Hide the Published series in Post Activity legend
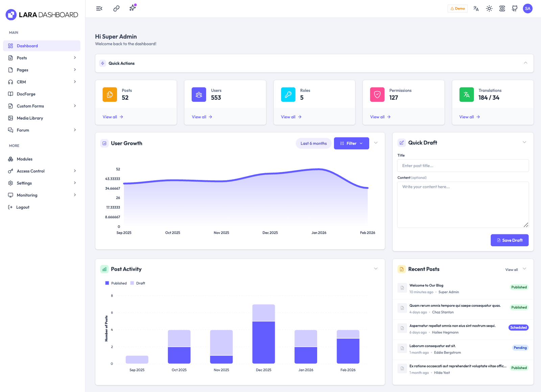 coord(116,283)
